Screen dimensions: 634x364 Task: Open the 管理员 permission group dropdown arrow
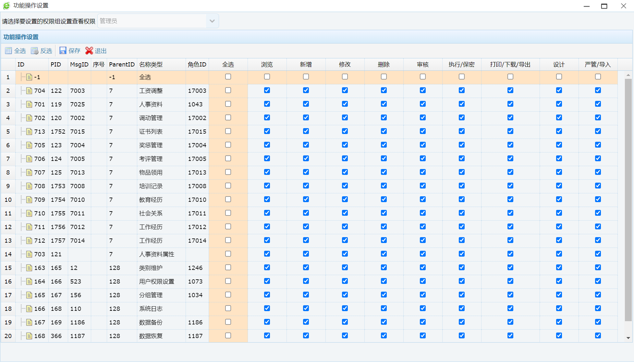(212, 21)
